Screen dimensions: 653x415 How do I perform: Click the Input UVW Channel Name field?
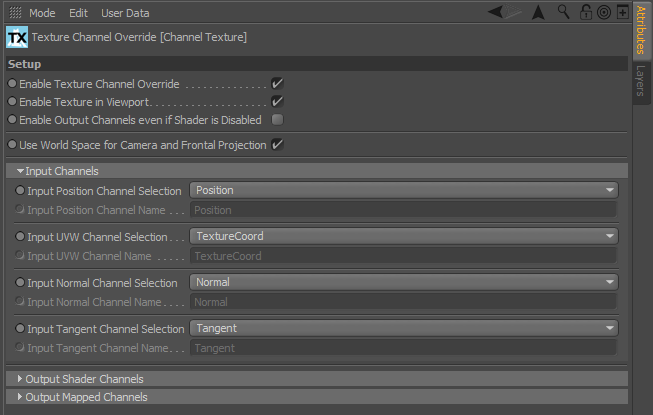(x=403, y=256)
